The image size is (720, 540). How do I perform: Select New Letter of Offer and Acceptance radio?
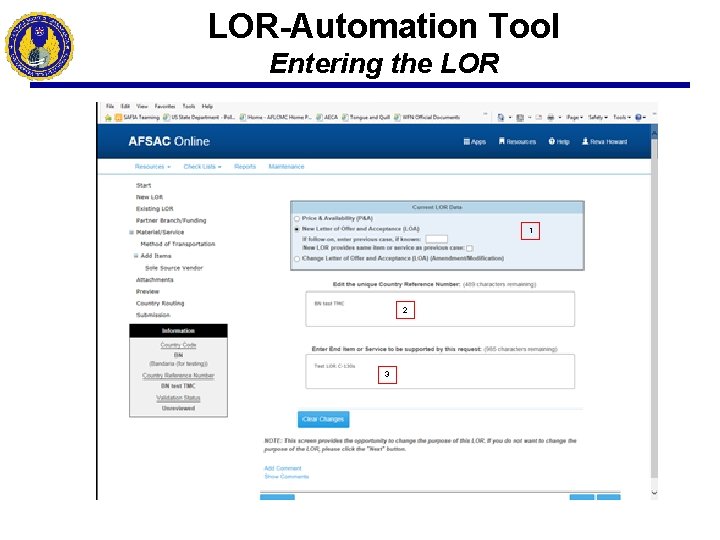pos(297,229)
